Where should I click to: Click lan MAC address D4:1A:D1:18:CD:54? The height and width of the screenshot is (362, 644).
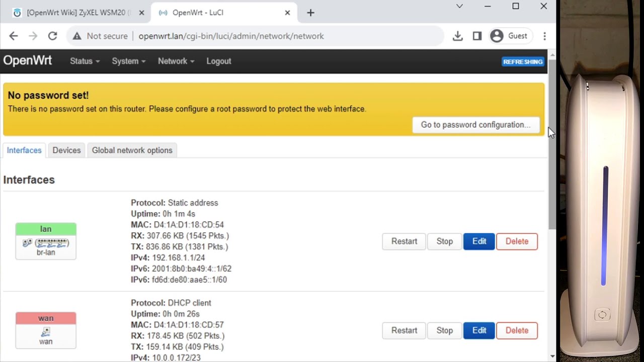pyautogui.click(x=189, y=225)
